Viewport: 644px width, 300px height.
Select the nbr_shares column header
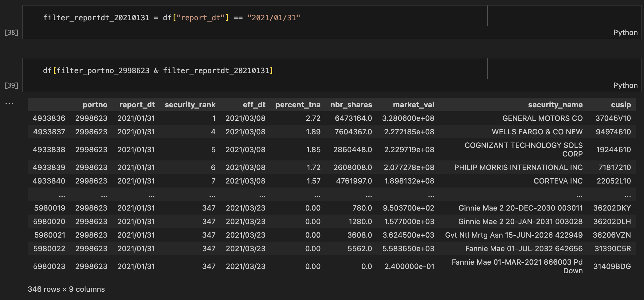pyautogui.click(x=351, y=105)
